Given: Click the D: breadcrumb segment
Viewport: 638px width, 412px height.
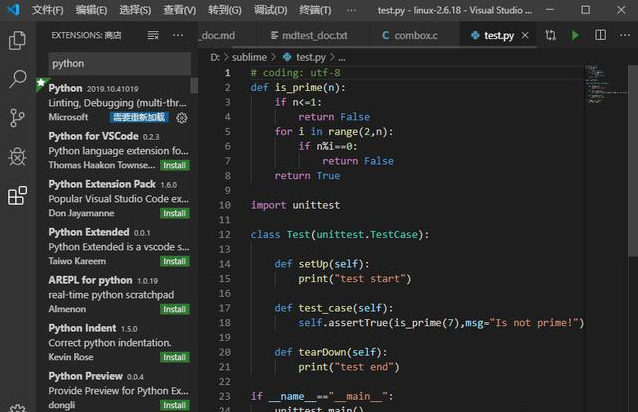Looking at the screenshot, I should (215, 57).
